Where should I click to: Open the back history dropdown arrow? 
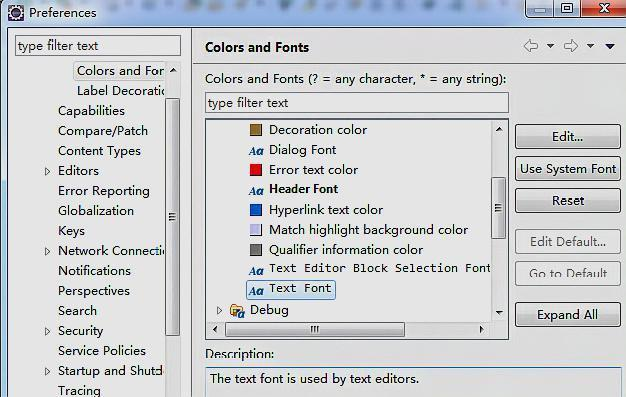(x=550, y=46)
